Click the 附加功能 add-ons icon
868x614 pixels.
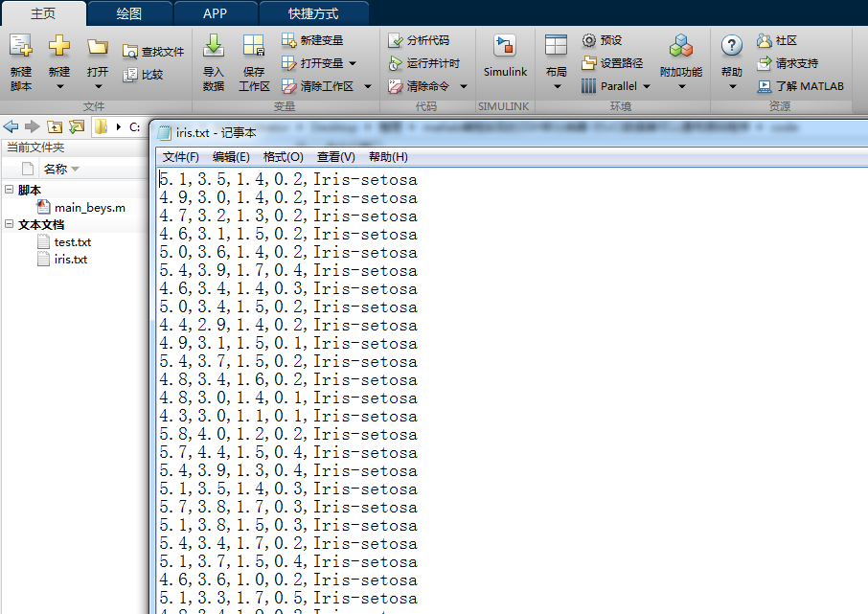point(681,47)
